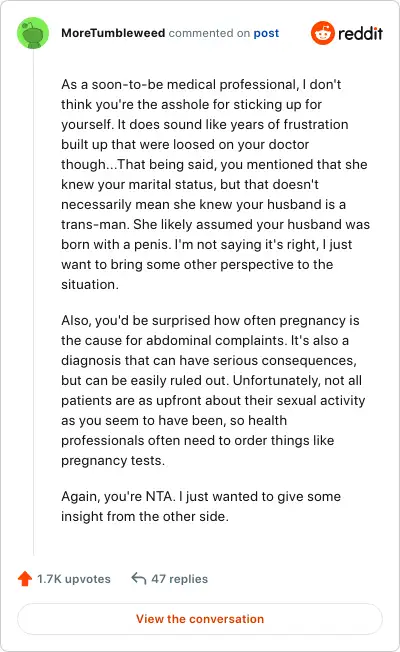Click the Reddit Snoo logo icon

pyautogui.click(x=323, y=33)
